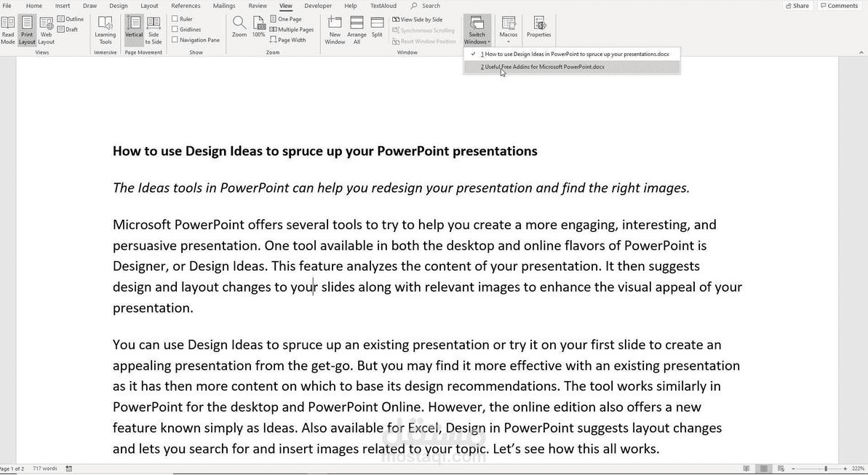Open Outline view

tap(71, 19)
